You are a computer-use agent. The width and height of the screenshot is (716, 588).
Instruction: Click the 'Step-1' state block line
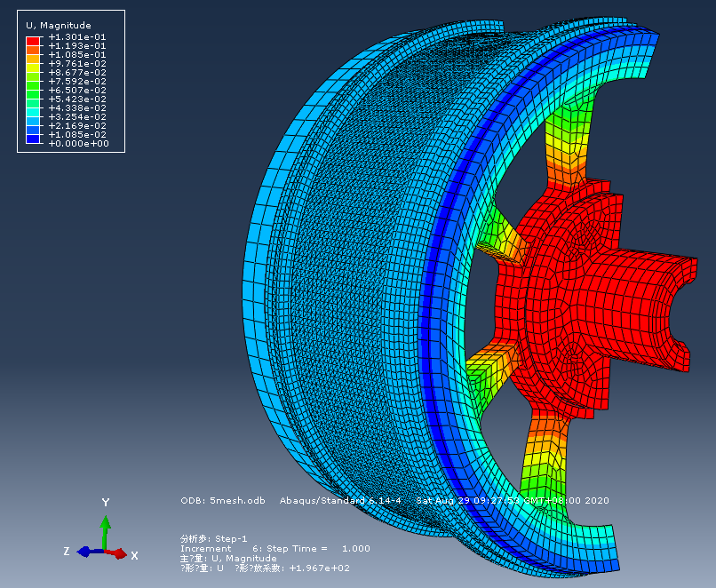[213, 538]
